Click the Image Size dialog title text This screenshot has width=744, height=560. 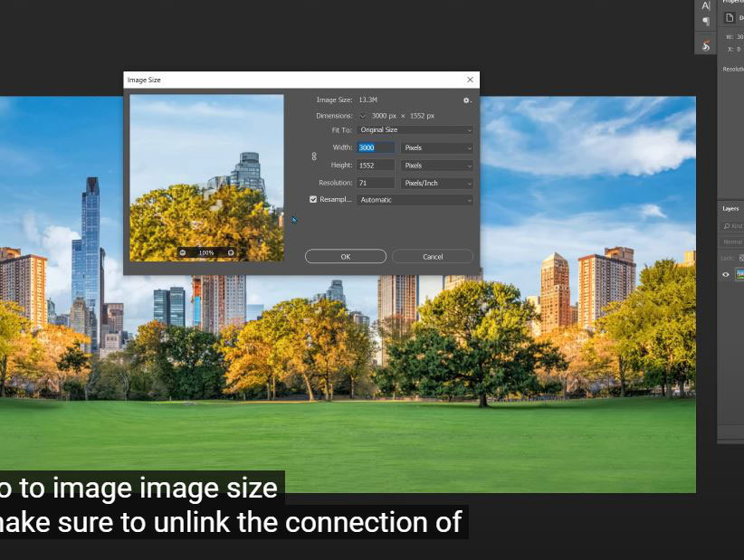144,81
